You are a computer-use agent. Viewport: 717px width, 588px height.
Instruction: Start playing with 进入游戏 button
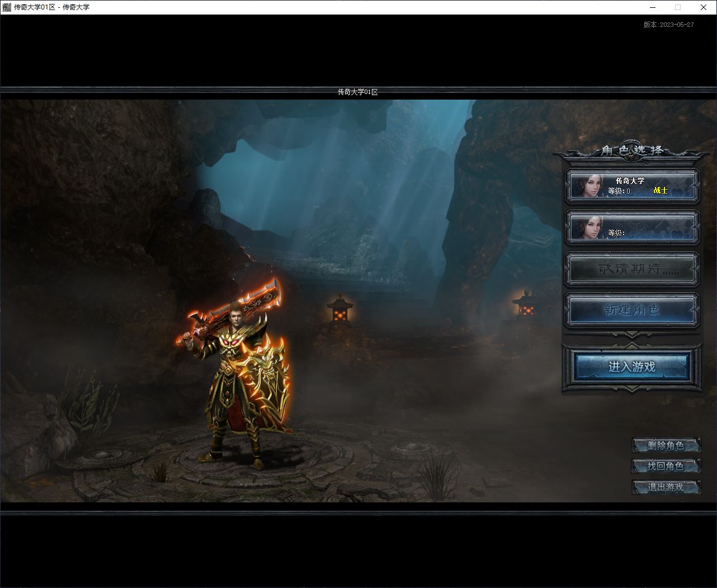click(x=632, y=367)
